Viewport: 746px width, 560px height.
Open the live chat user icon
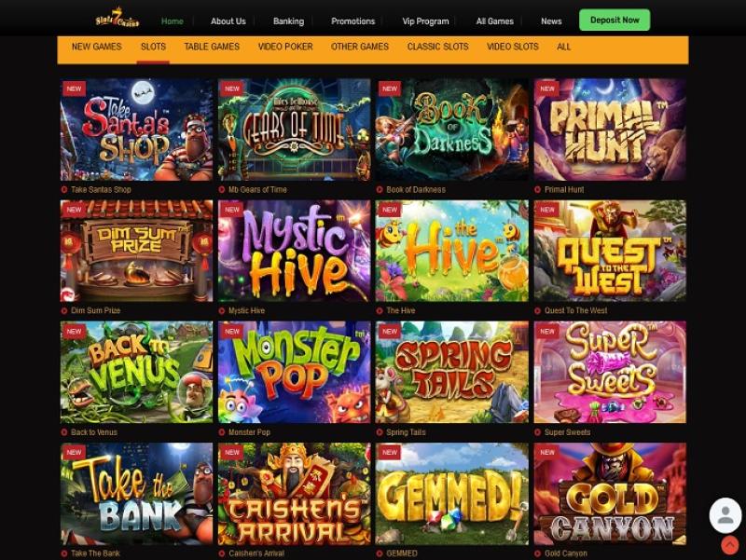coord(725,515)
